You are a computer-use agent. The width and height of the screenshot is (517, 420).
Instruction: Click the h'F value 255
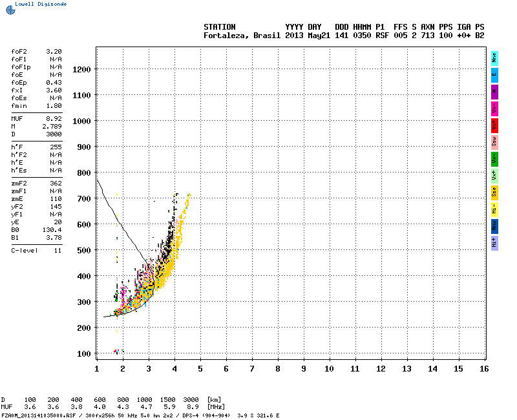(x=56, y=147)
